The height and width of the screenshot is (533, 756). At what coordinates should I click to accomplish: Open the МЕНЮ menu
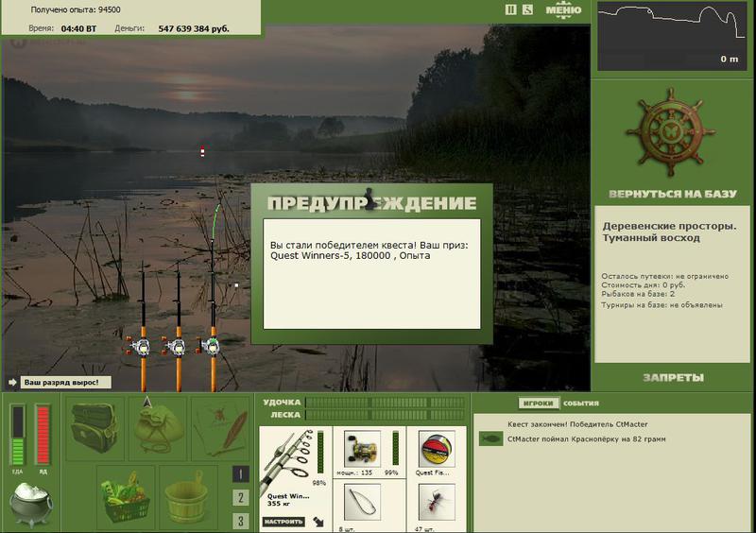(563, 10)
